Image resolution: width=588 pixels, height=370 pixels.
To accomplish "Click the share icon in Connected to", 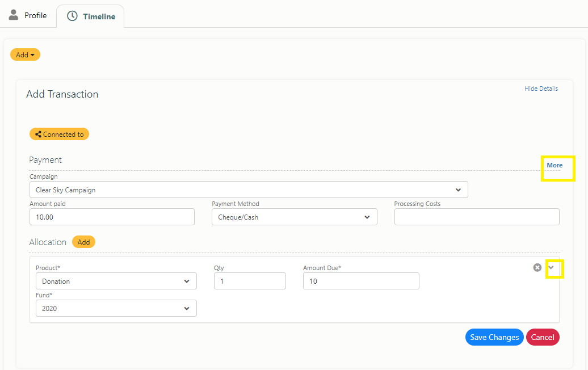I will click(38, 134).
